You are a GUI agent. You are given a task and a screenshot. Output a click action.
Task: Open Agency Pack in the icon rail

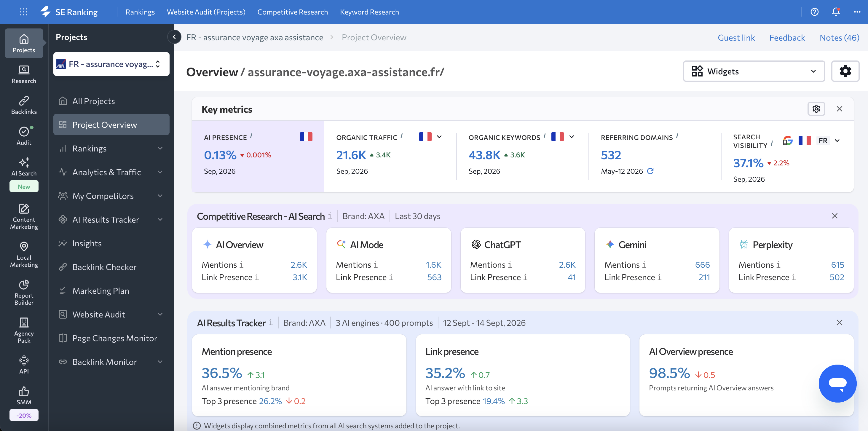pos(24,331)
